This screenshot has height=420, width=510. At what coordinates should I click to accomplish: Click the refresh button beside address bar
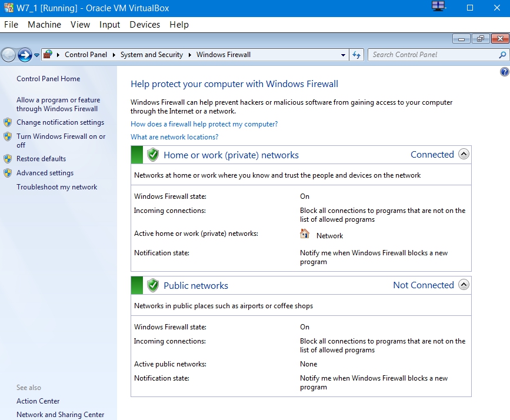coord(356,55)
